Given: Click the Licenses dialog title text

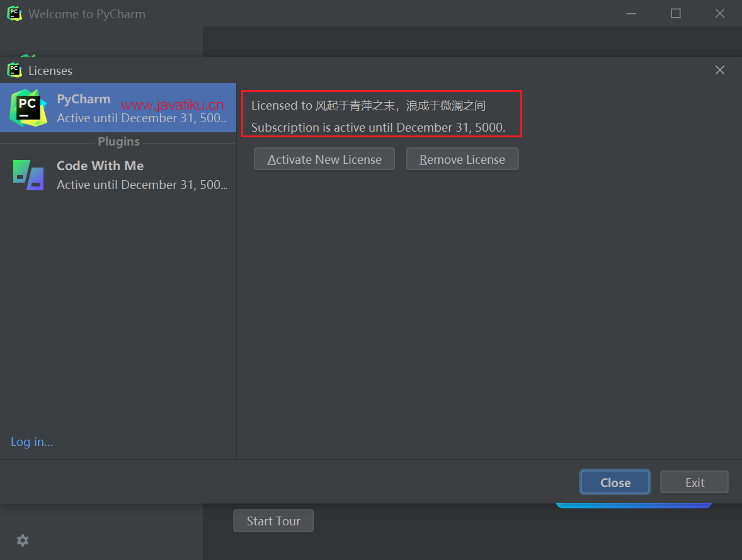Looking at the screenshot, I should click(50, 71).
